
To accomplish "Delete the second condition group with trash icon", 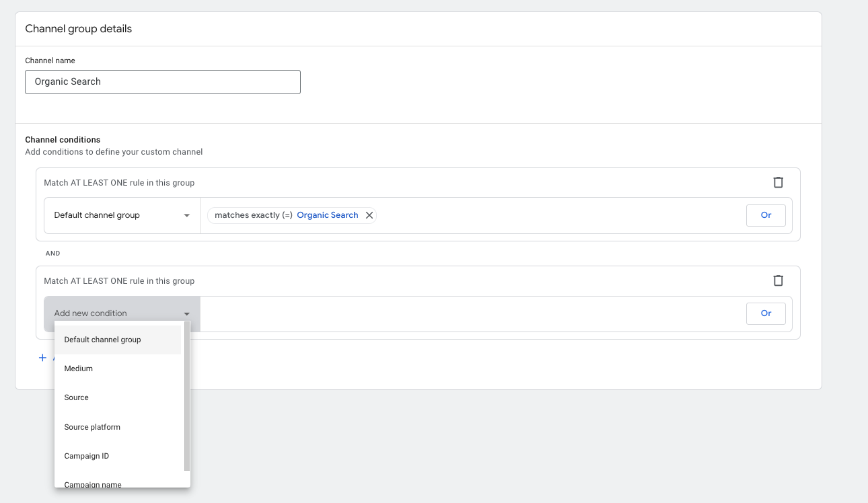I will pos(778,280).
